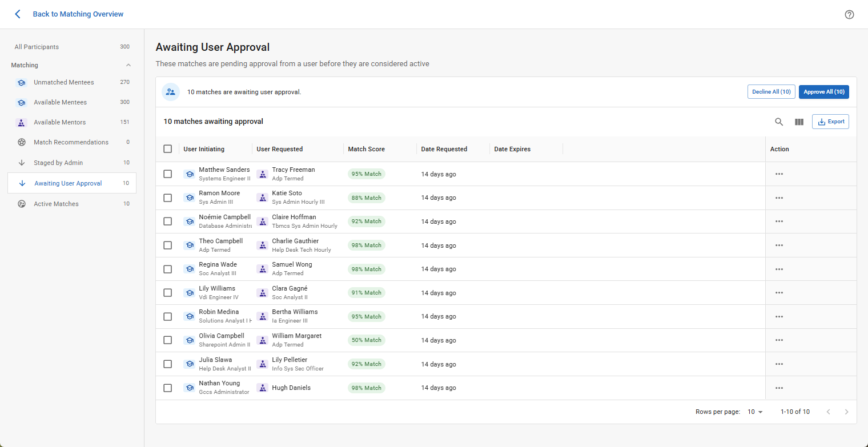Click the mentor icon beside Claire Hoffman
The image size is (868, 447).
click(x=262, y=222)
